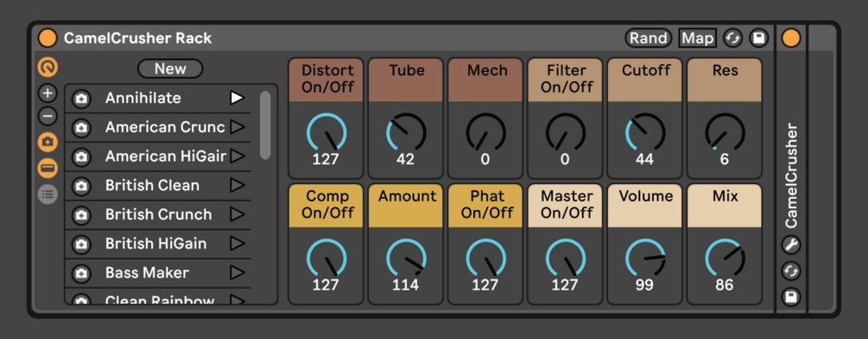Click the Volume macro knob
The image size is (868, 339).
pyautogui.click(x=645, y=259)
